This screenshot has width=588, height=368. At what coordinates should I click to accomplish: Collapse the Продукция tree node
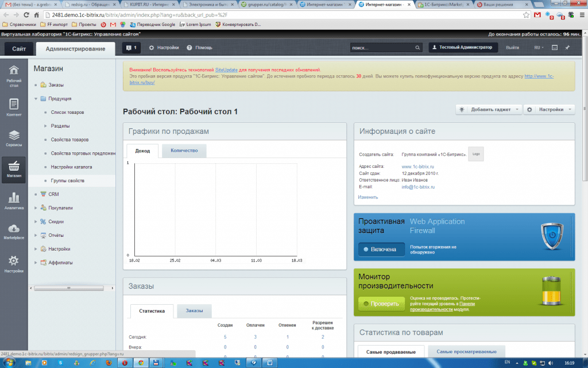point(36,99)
